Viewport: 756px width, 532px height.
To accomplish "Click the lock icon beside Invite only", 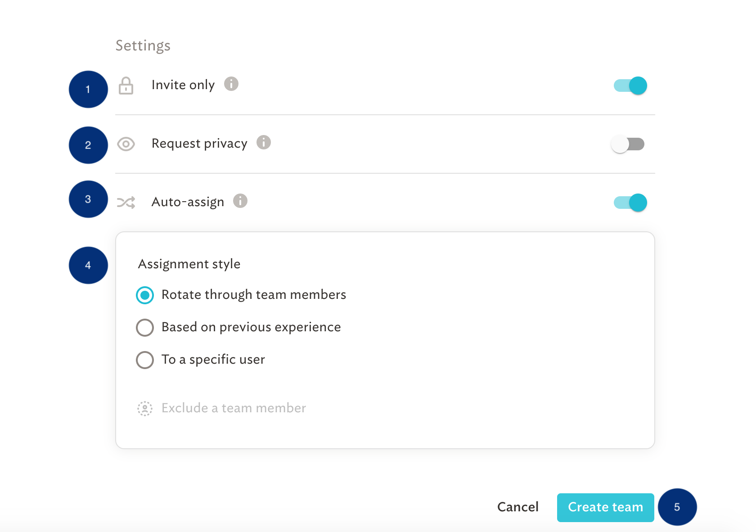I will click(126, 86).
